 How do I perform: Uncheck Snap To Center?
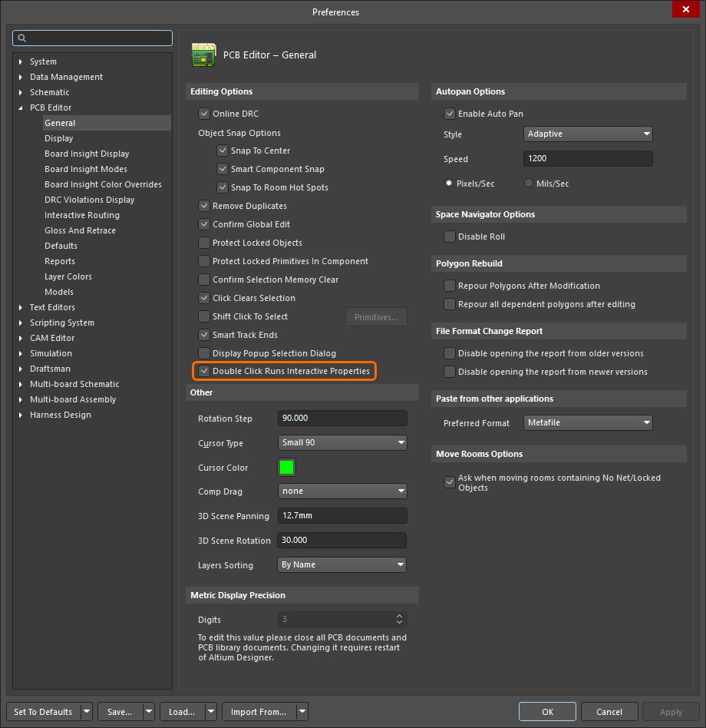tap(223, 151)
